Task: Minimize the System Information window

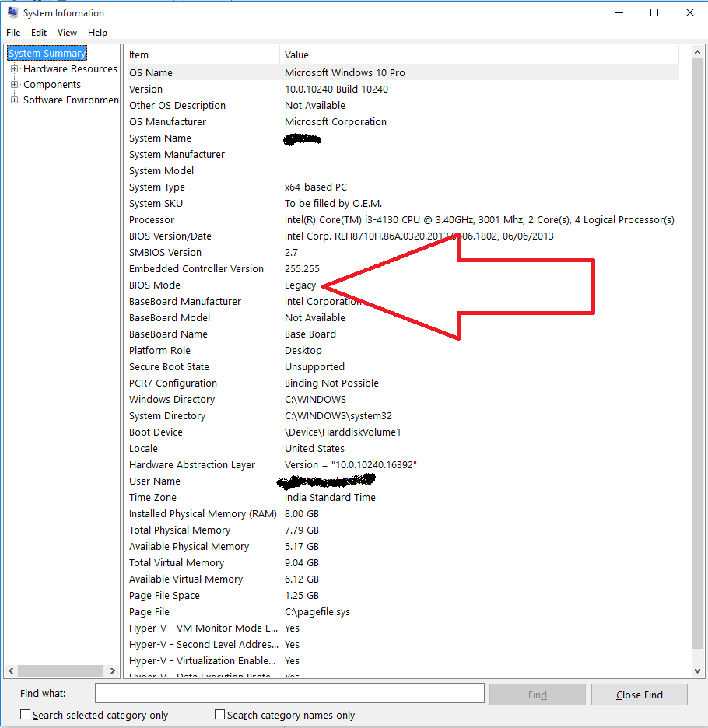Action: pyautogui.click(x=619, y=12)
